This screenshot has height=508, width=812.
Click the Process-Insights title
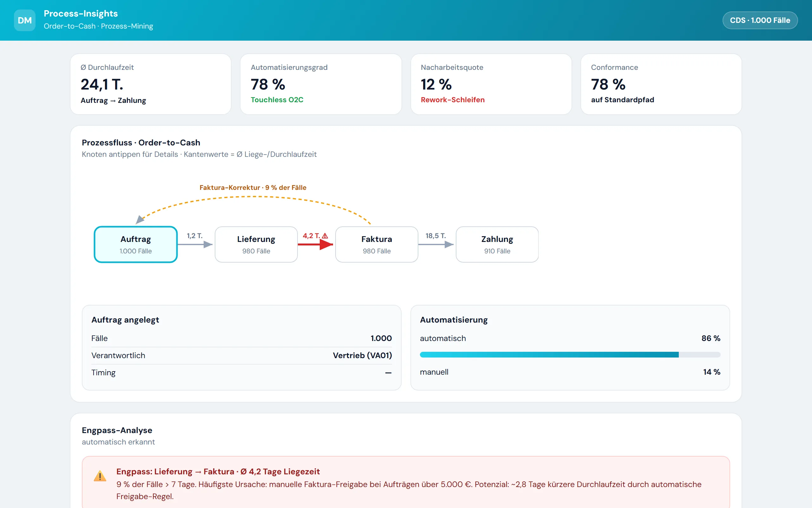tap(81, 13)
